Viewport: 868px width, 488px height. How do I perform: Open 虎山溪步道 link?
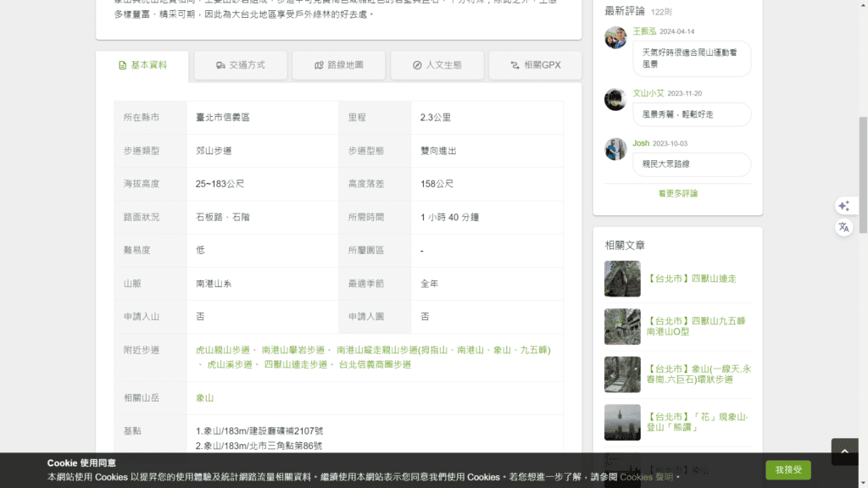click(x=230, y=364)
